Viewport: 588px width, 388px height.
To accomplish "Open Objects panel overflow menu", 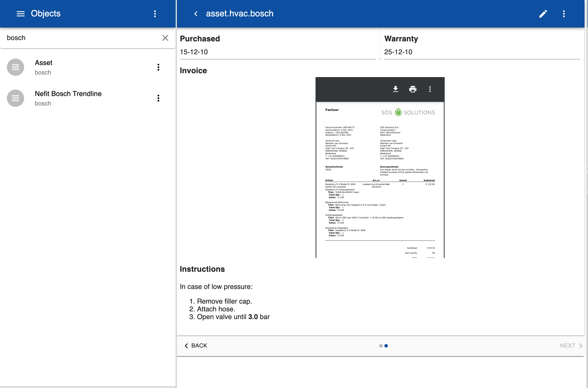I will coord(155,14).
